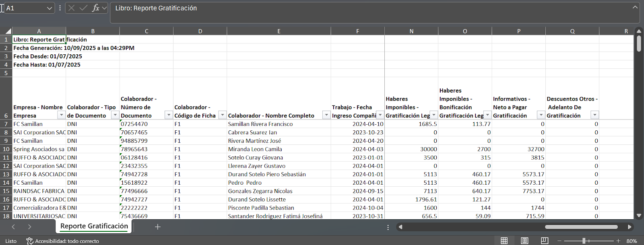Select cell 'Cabrera Suarez Ian'
Screen dimensions: 644x245
(279, 132)
